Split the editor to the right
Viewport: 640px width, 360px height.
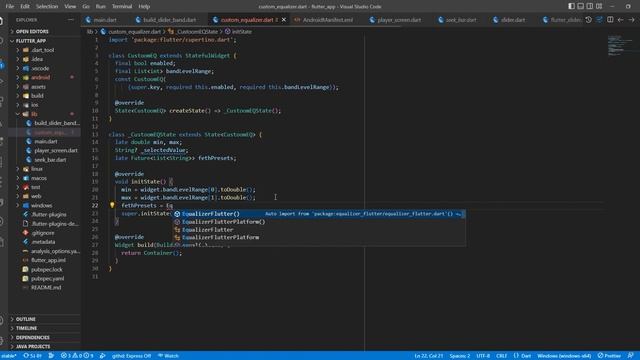pyautogui.click(x=610, y=20)
